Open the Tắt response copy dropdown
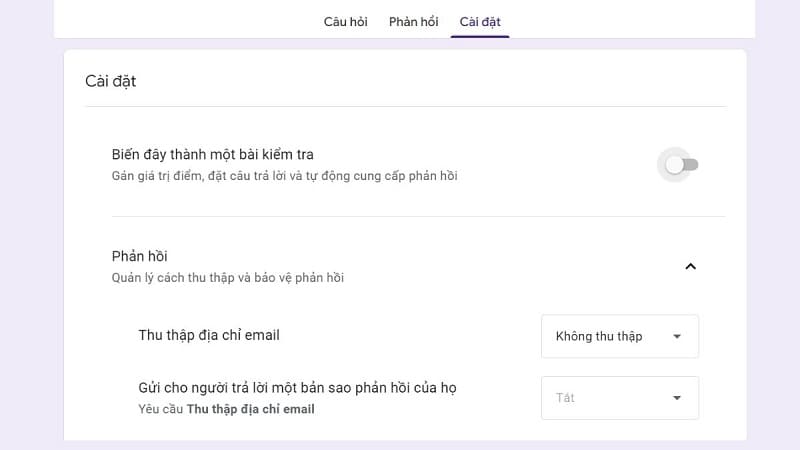800x450 pixels. coord(619,398)
